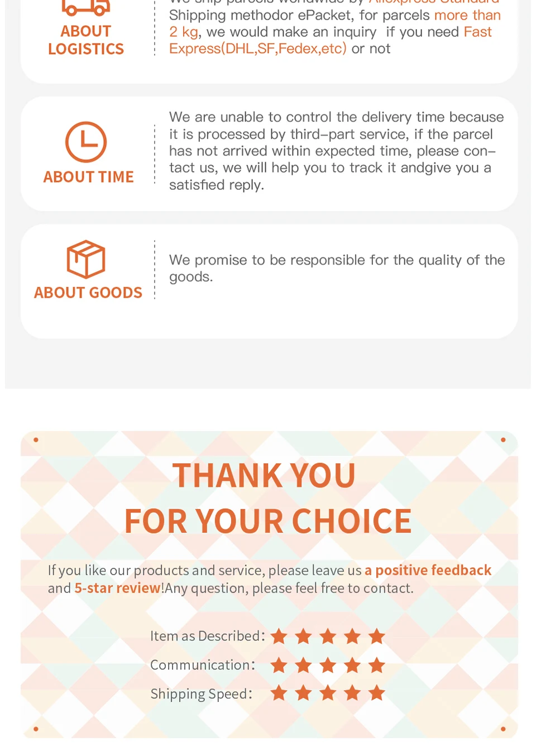Click the "FOR YOUR CHOICE" headline
Image resolution: width=536 pixels, height=756 pixels.
click(268, 521)
